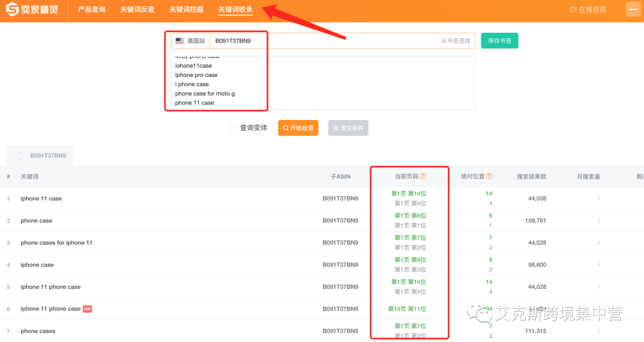This screenshot has height=342, width=644.
Task: Click the info icon in the 44,038 row
Action: [x=599, y=199]
